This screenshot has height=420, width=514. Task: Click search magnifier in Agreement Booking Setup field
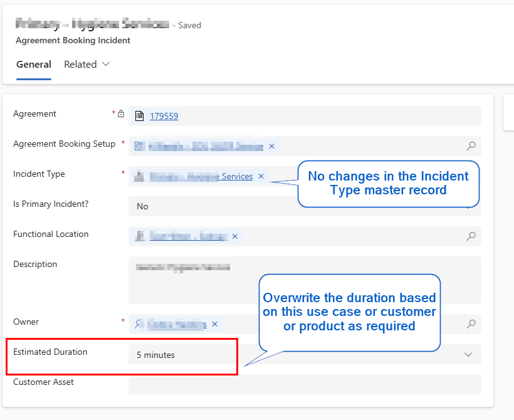tap(471, 146)
